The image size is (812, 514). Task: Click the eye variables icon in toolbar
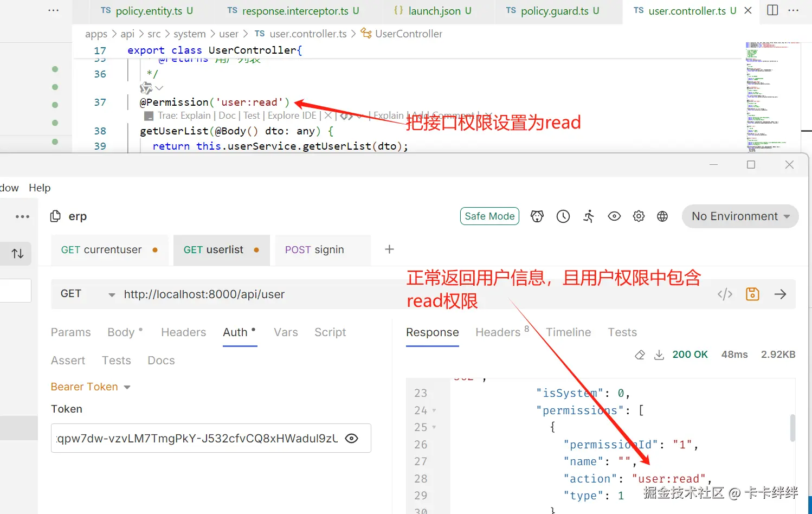click(614, 216)
